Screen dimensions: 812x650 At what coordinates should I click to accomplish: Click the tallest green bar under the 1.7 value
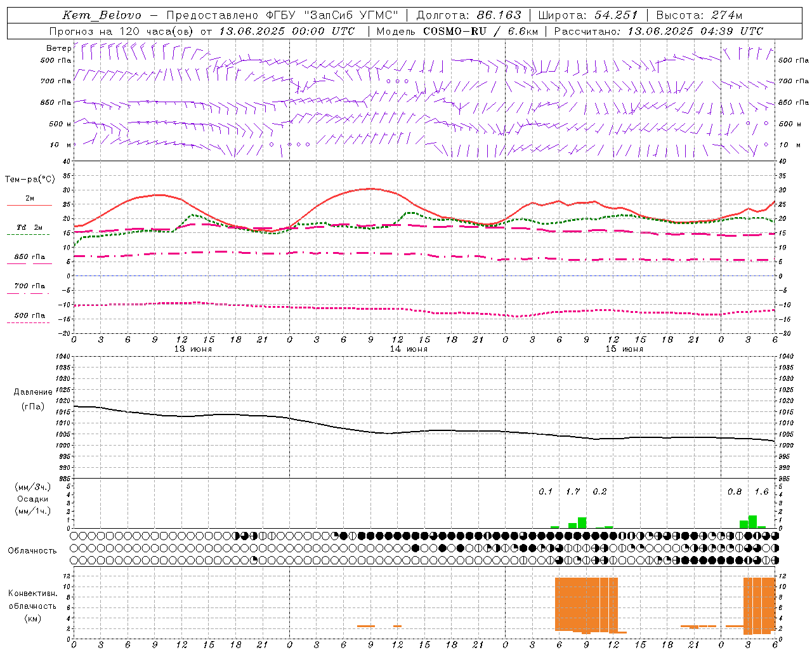pyautogui.click(x=582, y=522)
